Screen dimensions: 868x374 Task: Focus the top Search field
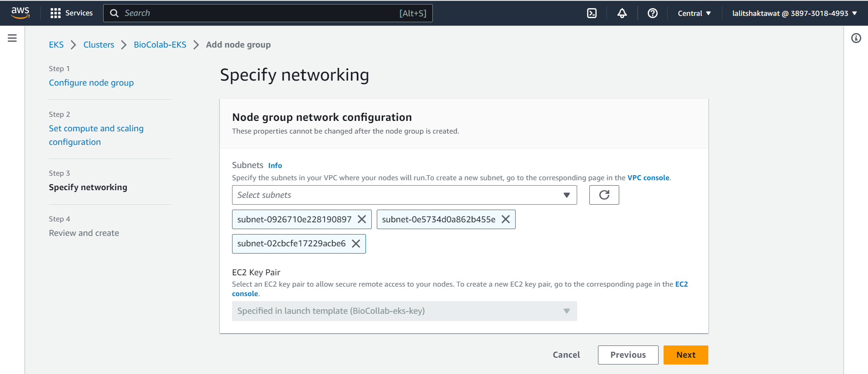point(268,13)
